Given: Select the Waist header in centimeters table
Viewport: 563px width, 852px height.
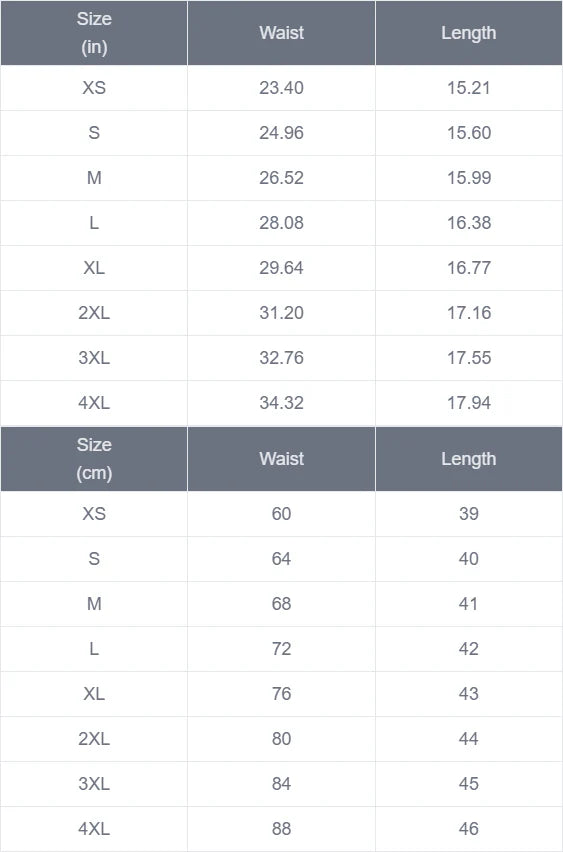Looking at the screenshot, I should point(282,459).
